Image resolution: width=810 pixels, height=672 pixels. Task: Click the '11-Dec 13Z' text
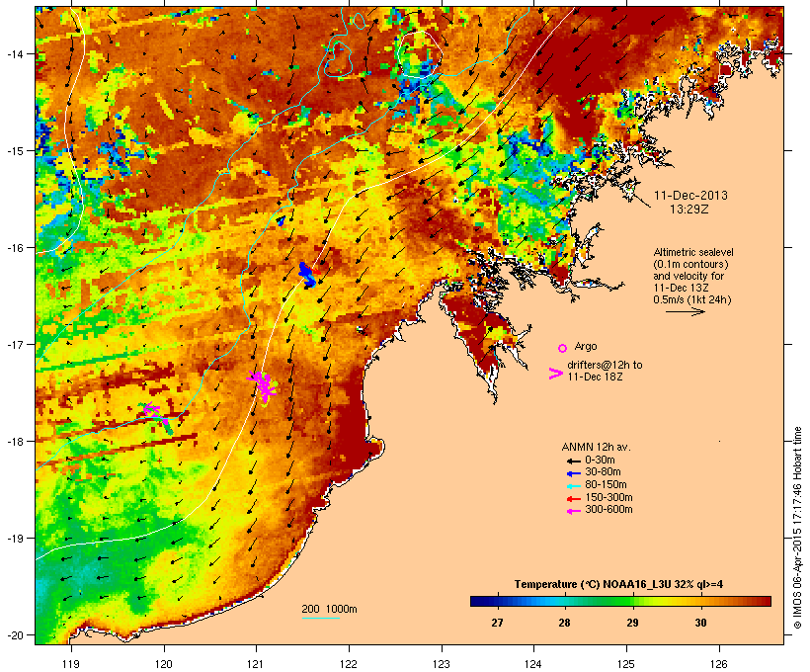[681, 288]
